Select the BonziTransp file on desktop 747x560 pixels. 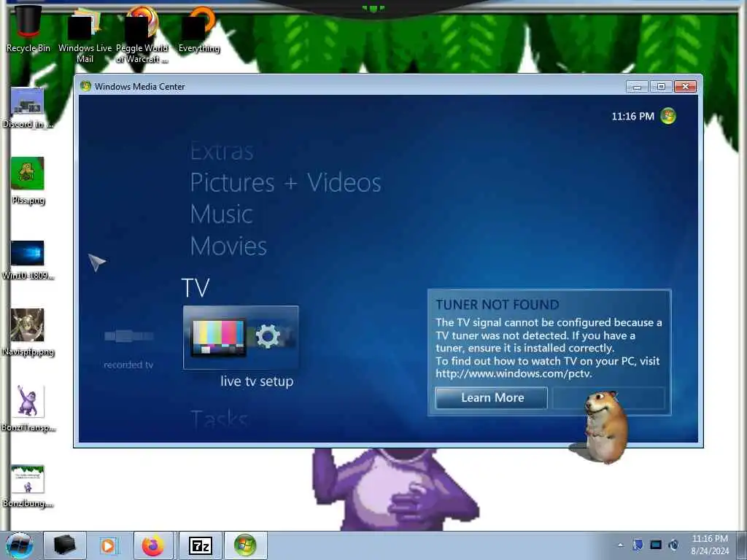click(x=28, y=408)
